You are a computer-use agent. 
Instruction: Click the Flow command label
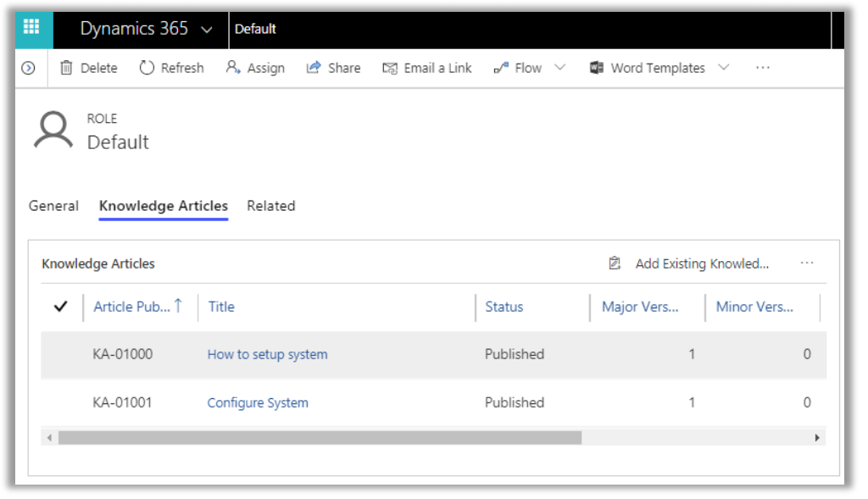[528, 68]
